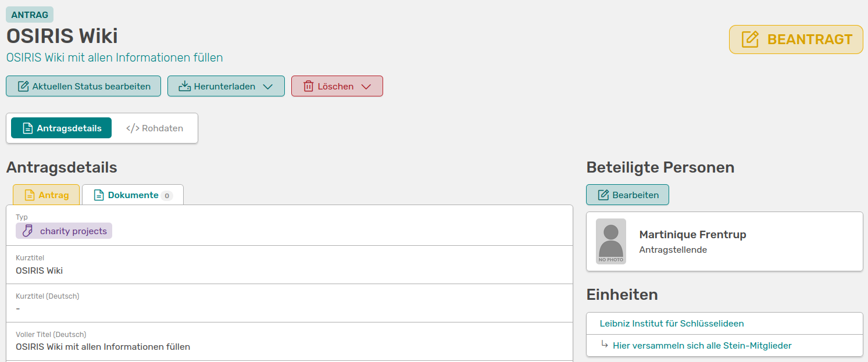The width and height of the screenshot is (868, 362).
Task: Click pencil icon on Aktuellen Status bearbeiten
Action: (x=23, y=87)
